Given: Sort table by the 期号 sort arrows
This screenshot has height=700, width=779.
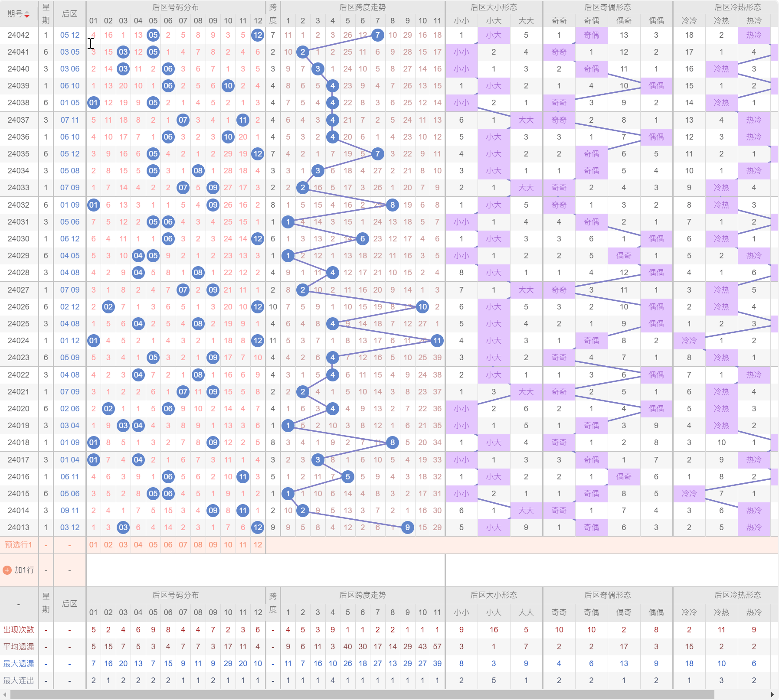Looking at the screenshot, I should 27,14.
